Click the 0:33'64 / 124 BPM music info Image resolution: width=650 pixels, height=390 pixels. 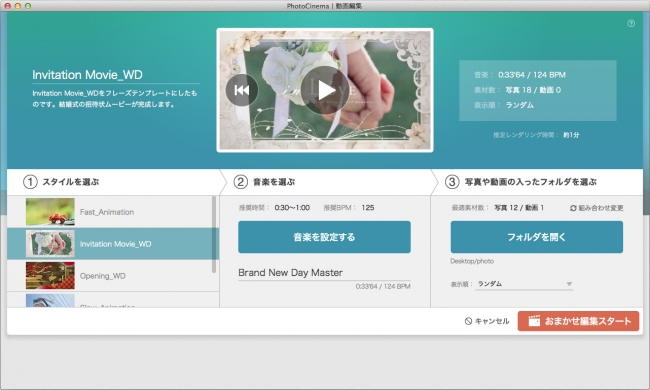click(x=532, y=75)
